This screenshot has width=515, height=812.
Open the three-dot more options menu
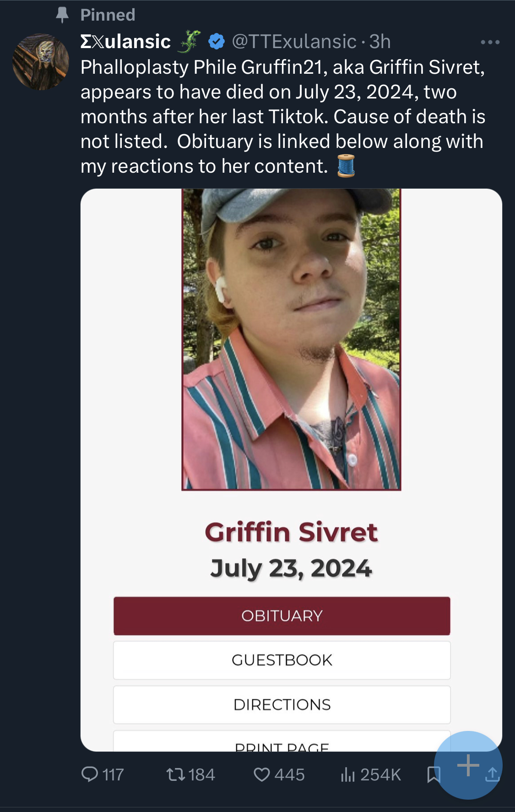point(490,42)
